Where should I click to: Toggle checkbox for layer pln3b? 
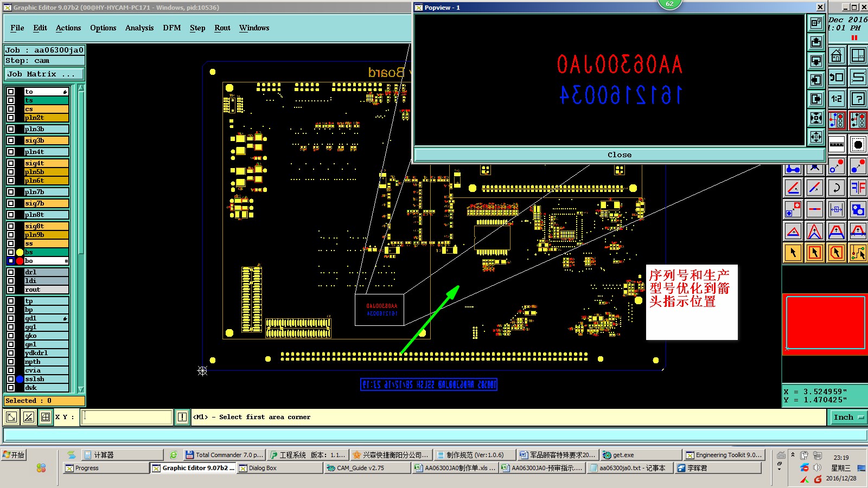click(11, 129)
